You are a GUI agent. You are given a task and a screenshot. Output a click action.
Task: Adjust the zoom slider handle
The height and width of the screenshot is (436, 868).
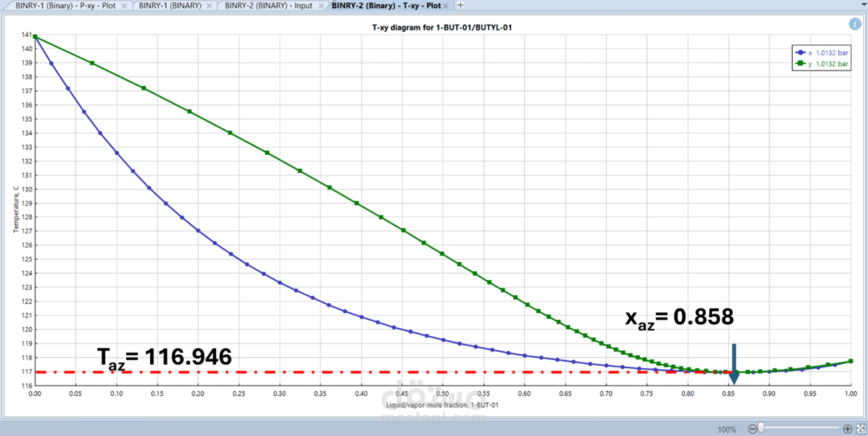(x=761, y=429)
